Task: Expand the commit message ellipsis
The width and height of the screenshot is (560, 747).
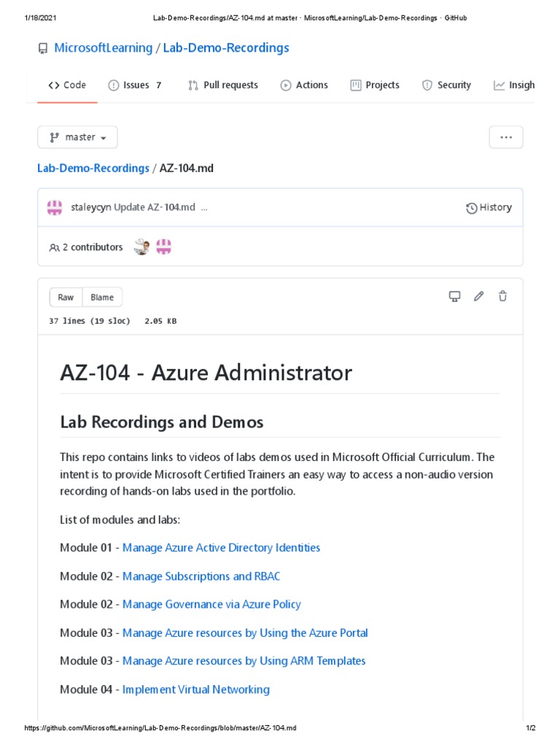Action: [x=204, y=208]
